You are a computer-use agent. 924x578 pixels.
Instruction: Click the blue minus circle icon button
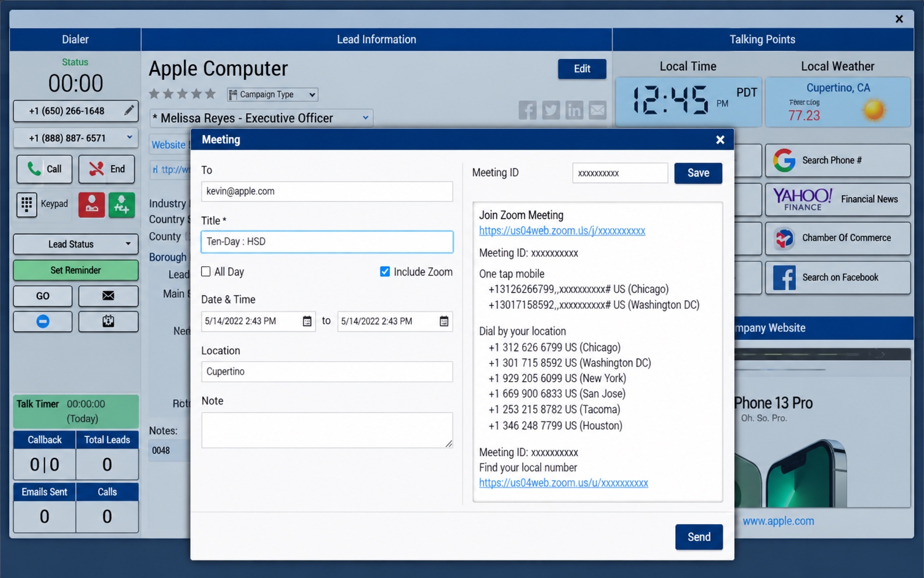[x=43, y=322]
